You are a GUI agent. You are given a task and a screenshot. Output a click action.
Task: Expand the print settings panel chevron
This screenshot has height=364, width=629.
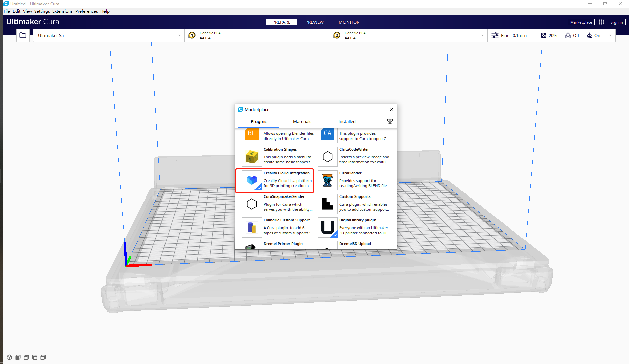coord(610,35)
